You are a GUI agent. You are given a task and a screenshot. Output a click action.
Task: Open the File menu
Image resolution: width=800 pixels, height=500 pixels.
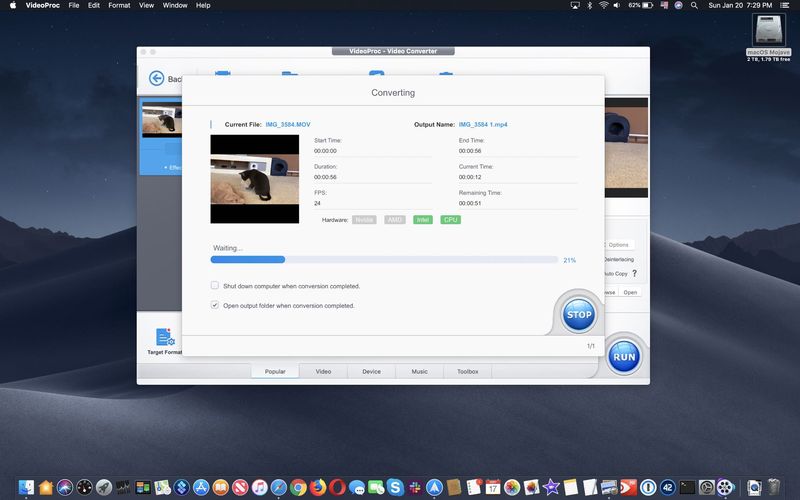[x=74, y=5]
